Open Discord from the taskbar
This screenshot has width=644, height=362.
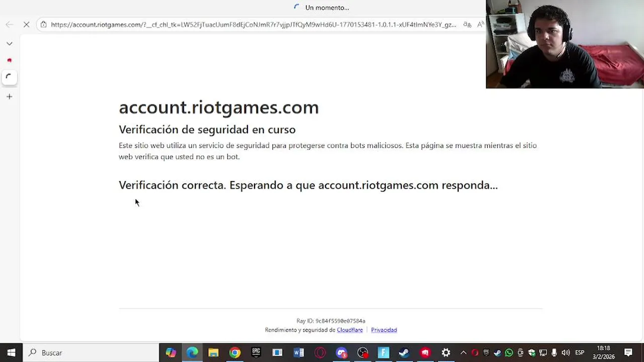pos(342,352)
